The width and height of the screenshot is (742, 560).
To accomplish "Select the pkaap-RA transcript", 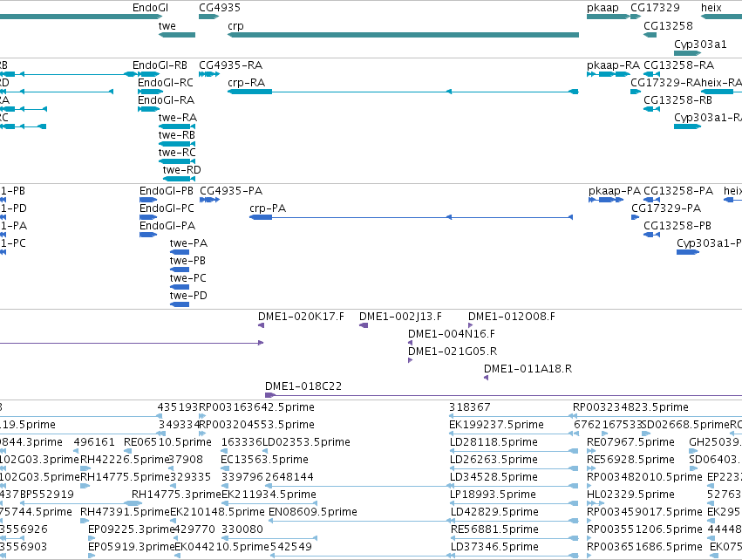I will (609, 74).
